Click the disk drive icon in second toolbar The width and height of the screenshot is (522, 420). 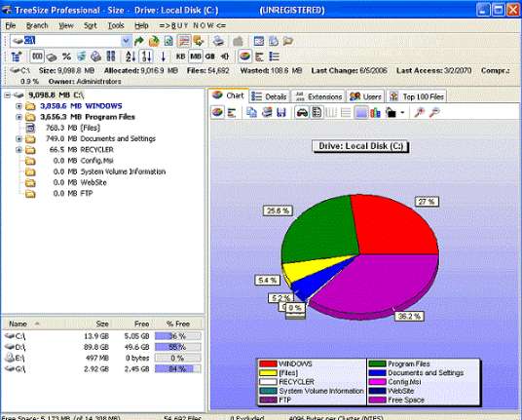click(x=52, y=57)
